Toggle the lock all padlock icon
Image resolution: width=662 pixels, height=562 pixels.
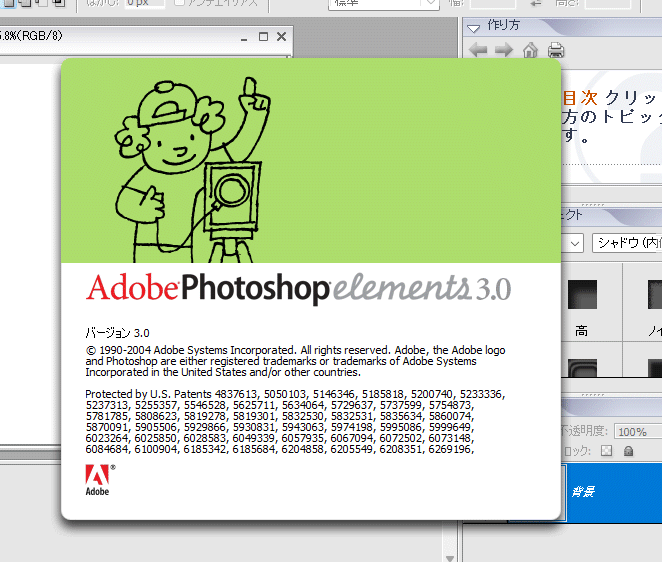(628, 451)
